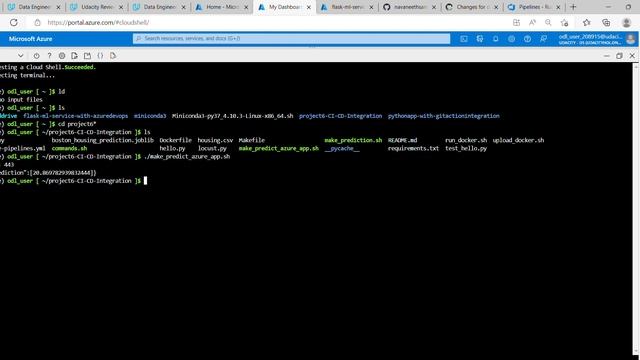Click the run_docker.sh file name
This screenshot has height=360, width=640.
(466, 140)
